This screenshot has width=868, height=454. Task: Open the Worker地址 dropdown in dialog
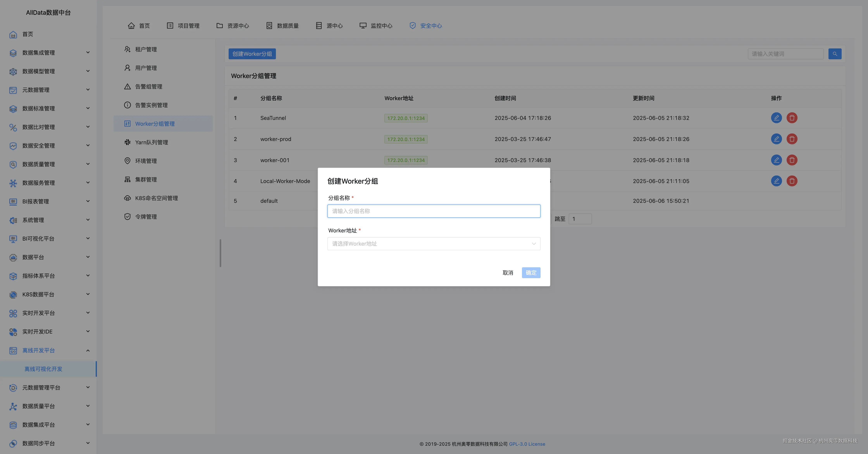pos(433,244)
